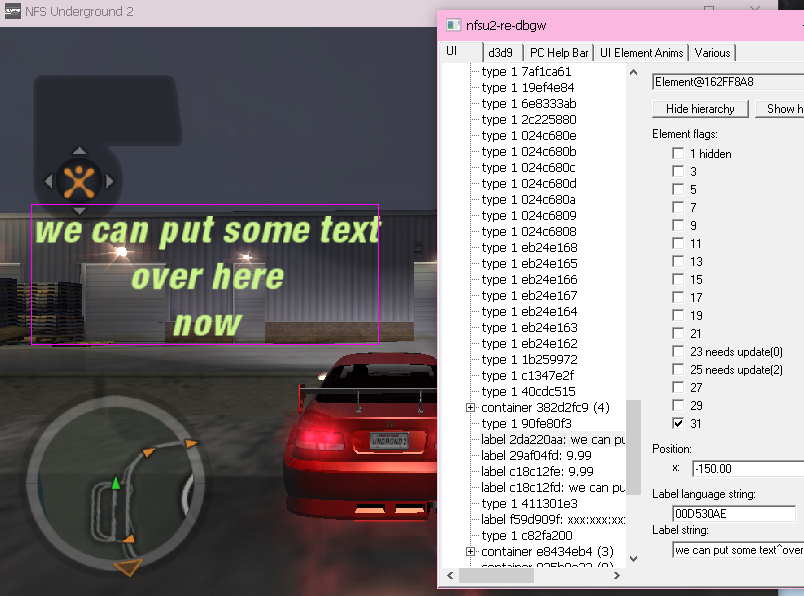Click the orange figure HUD icon
This screenshot has height=596, width=804.
coord(78,181)
